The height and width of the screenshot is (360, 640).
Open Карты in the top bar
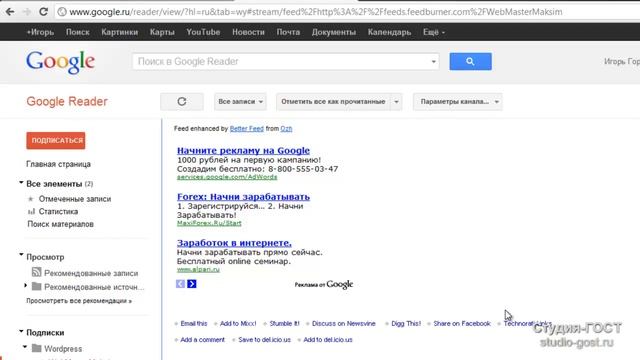(162, 32)
